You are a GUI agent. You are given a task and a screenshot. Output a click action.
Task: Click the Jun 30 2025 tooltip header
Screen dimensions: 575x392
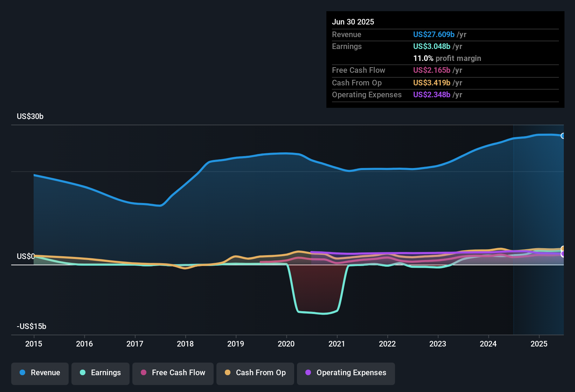click(x=353, y=22)
